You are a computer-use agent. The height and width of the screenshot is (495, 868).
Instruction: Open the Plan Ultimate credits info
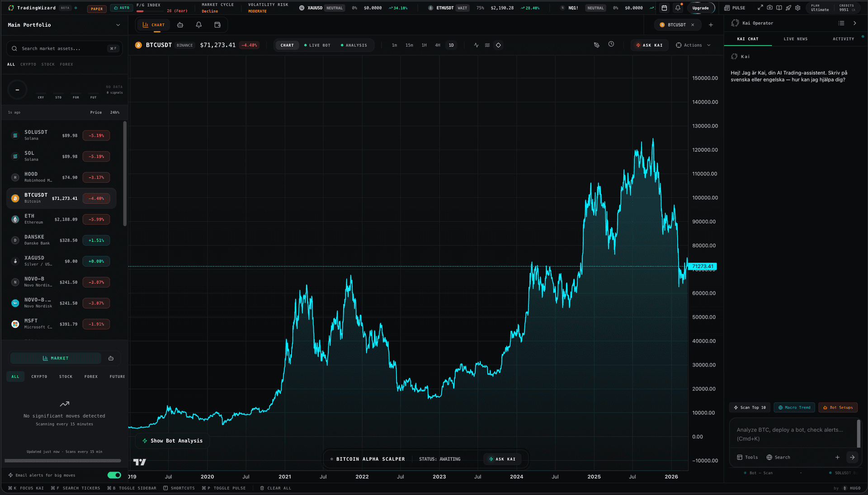833,8
